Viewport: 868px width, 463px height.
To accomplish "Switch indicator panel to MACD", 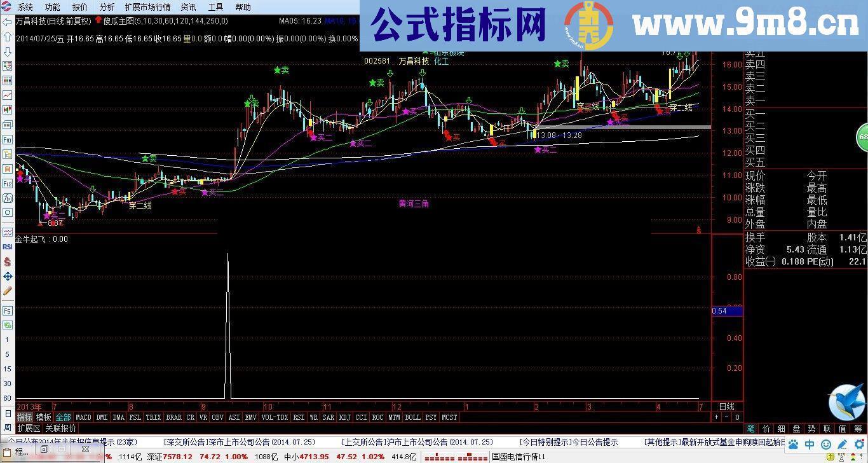I will pyautogui.click(x=83, y=417).
